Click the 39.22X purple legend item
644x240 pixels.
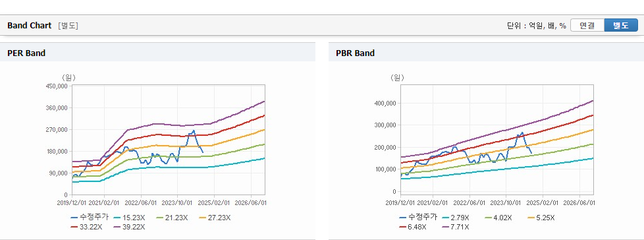click(129, 227)
